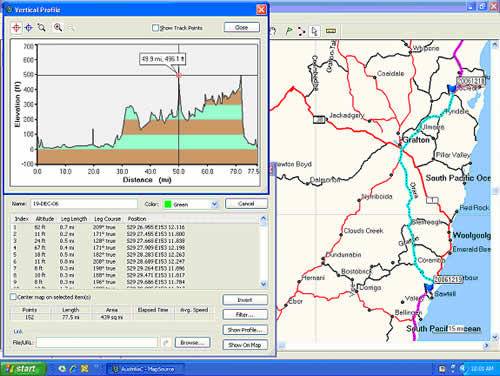Open the track Color dropdown
Image resolution: width=500 pixels, height=376 pixels.
click(x=214, y=204)
